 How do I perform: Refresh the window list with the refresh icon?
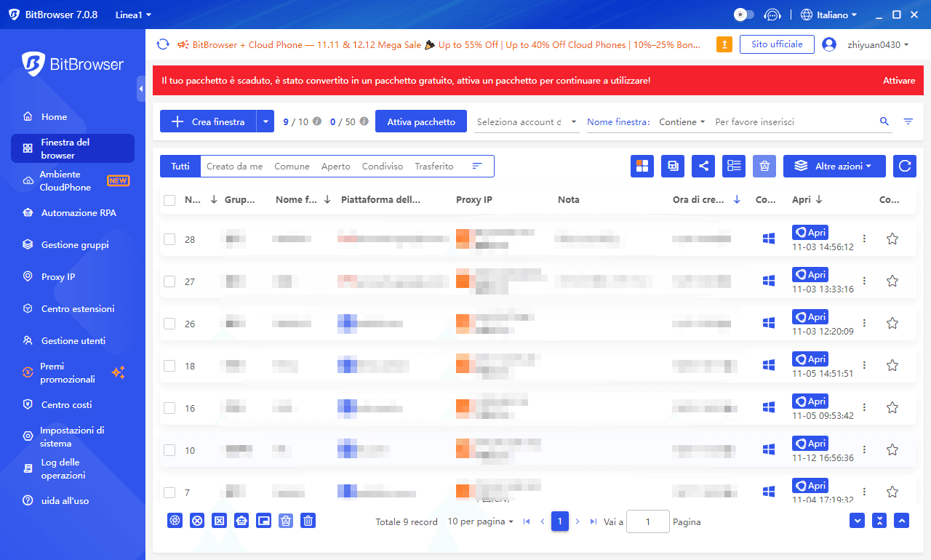904,166
